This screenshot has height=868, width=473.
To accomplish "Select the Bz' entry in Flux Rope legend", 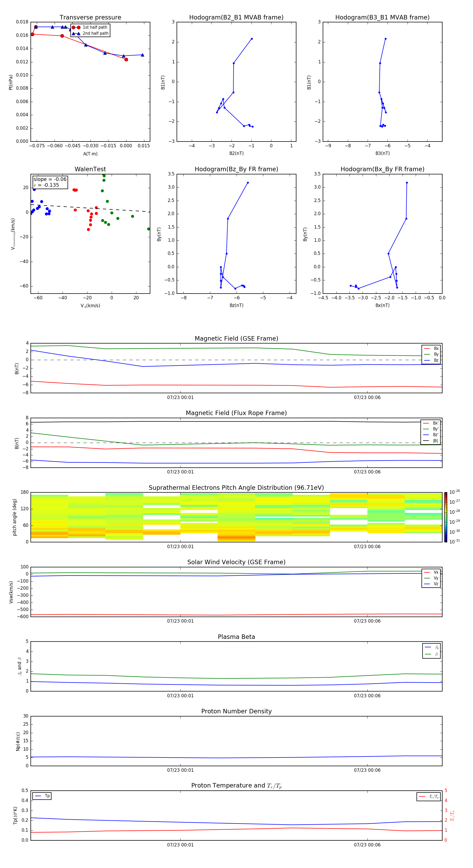I will [x=431, y=435].
